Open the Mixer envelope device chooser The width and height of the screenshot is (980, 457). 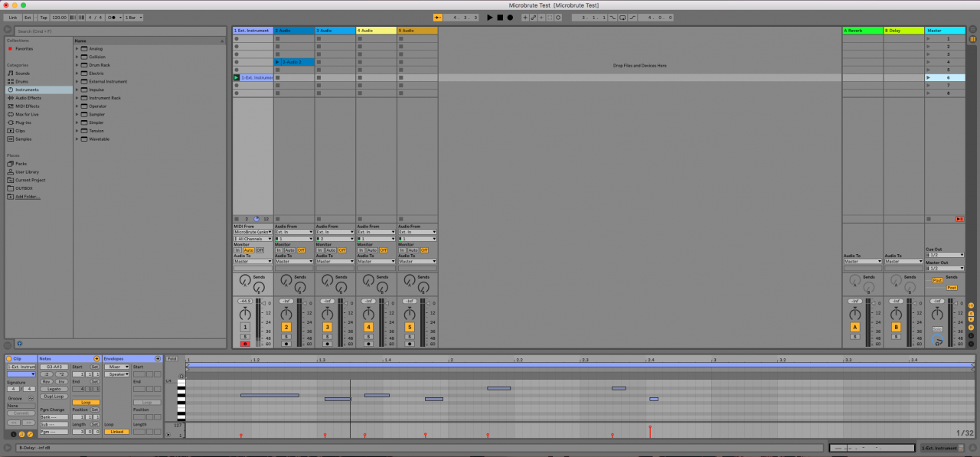(x=116, y=367)
